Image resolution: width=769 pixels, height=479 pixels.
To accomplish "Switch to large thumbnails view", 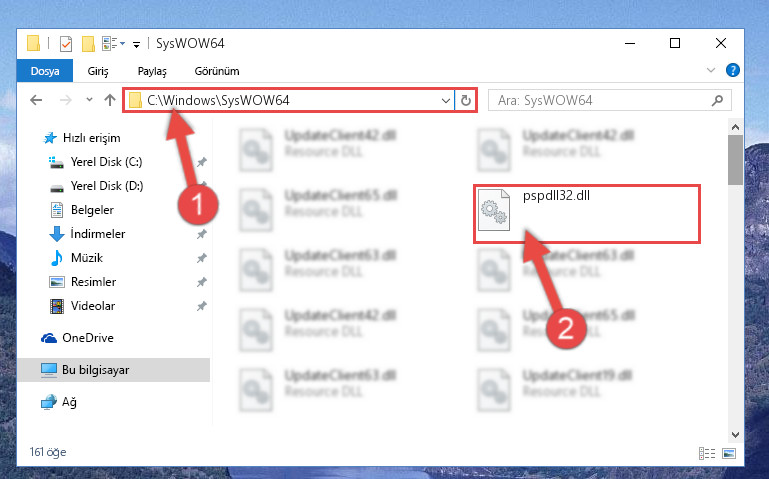I will click(729, 454).
